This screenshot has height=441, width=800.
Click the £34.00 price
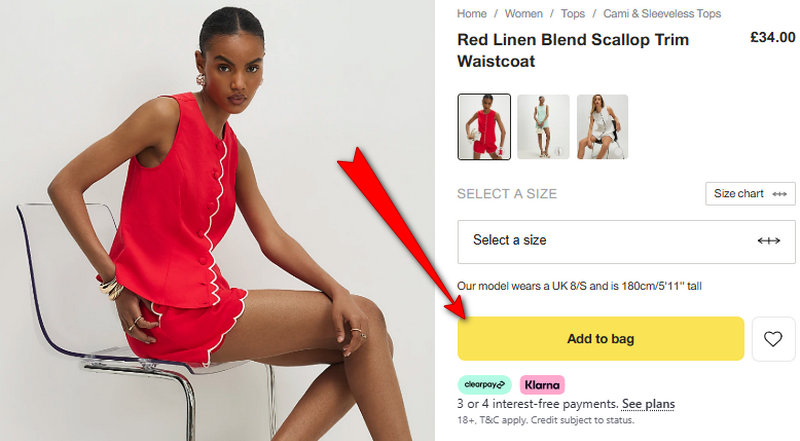tap(772, 38)
